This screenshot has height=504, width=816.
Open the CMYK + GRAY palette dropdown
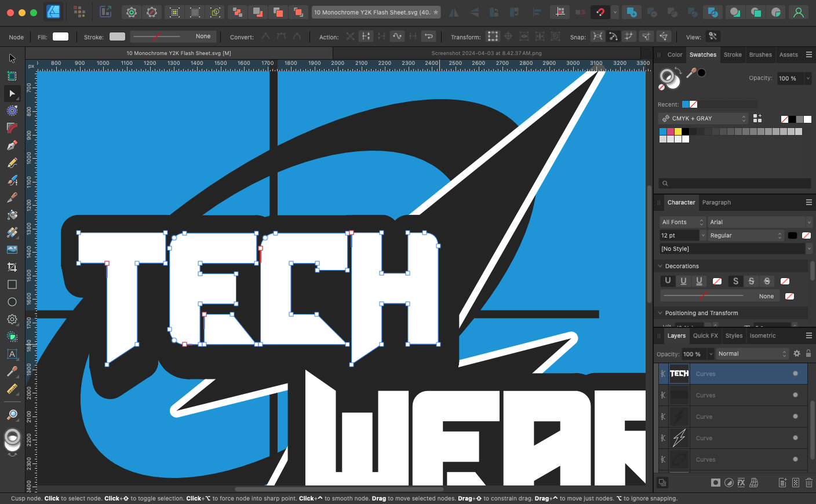[704, 118]
